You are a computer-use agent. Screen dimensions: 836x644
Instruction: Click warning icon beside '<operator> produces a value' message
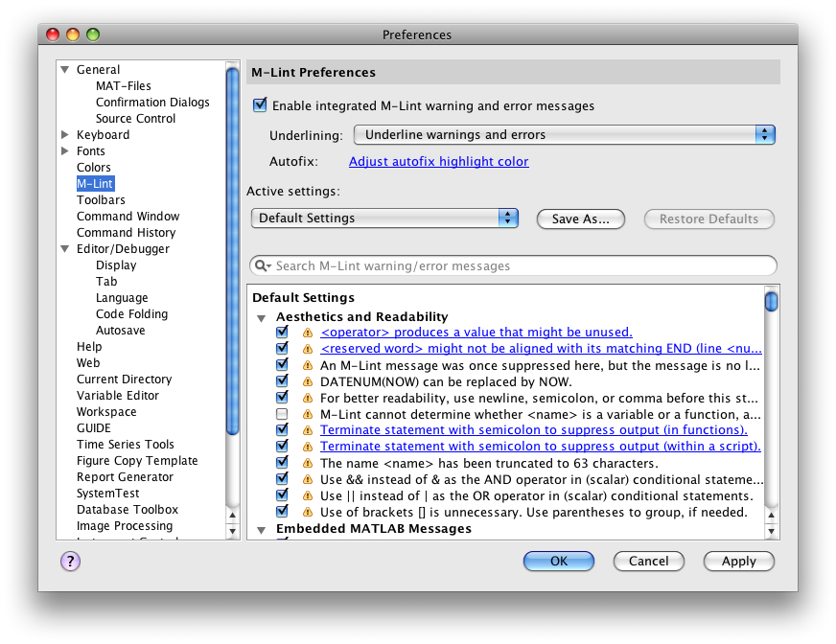308,333
